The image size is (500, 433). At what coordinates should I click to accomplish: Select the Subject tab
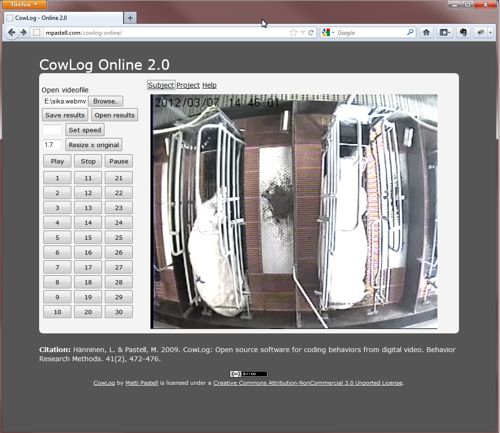click(x=161, y=85)
